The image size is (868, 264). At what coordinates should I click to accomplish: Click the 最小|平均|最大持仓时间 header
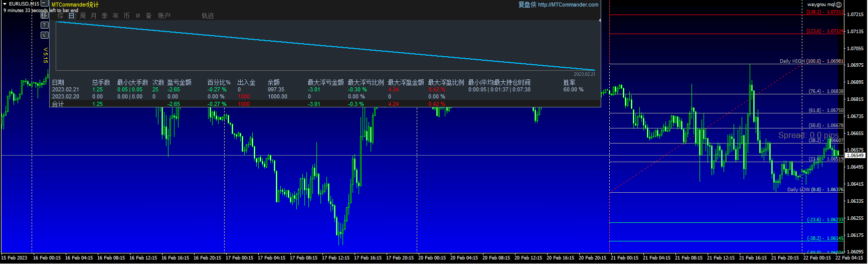499,82
